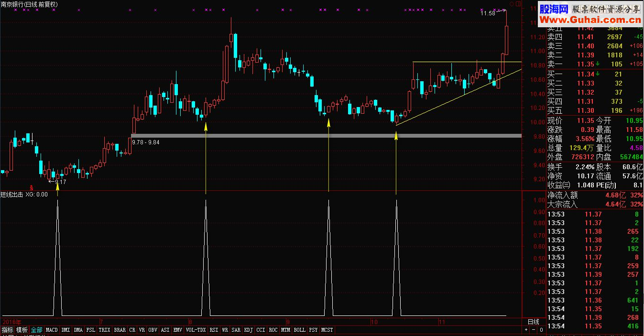Switch to the BRAR indicator
Image resolution: width=644 pixels, height=336 pixels.
tap(120, 330)
